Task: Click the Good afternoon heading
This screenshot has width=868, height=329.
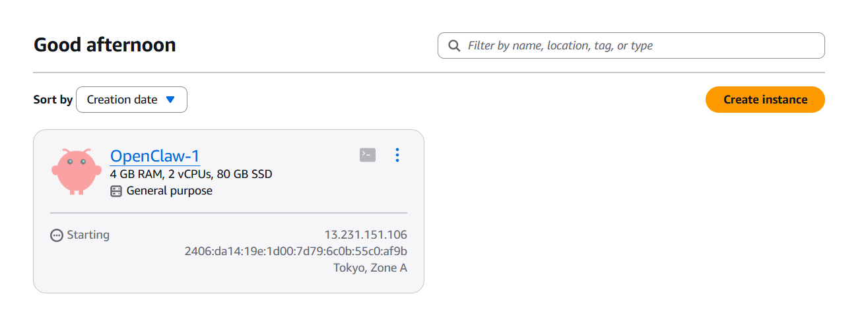Action: click(x=104, y=45)
